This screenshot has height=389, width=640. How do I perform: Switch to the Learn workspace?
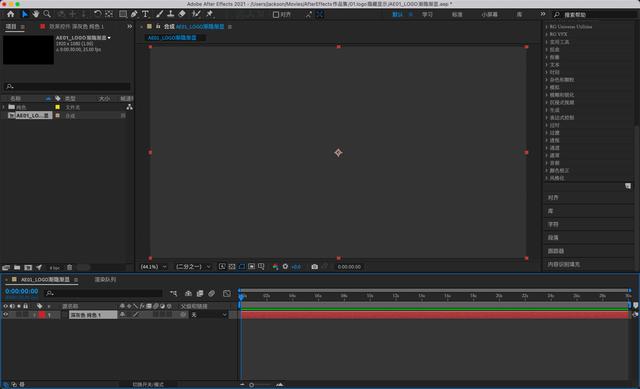pyautogui.click(x=427, y=14)
